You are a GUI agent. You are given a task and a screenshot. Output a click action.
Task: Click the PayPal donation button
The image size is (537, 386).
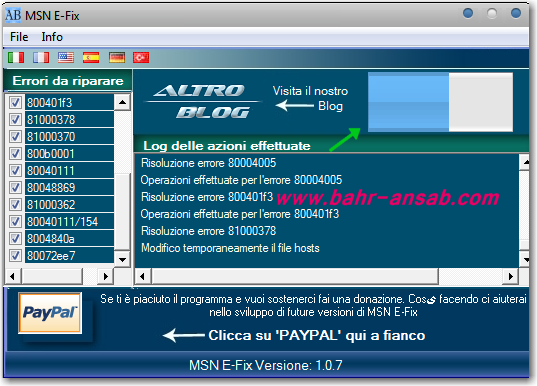click(x=50, y=313)
